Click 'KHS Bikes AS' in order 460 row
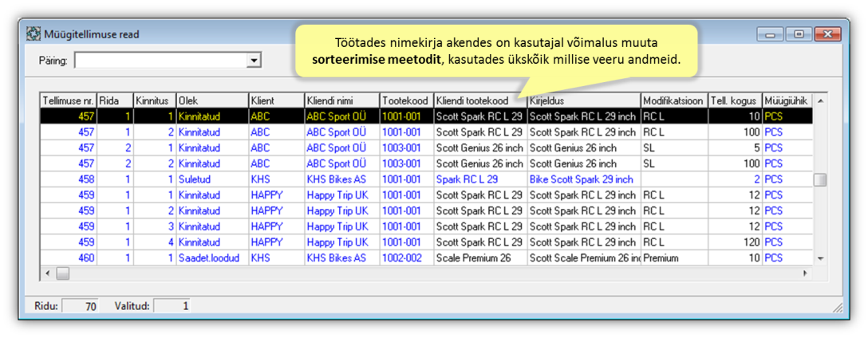868x338 pixels. tap(341, 257)
